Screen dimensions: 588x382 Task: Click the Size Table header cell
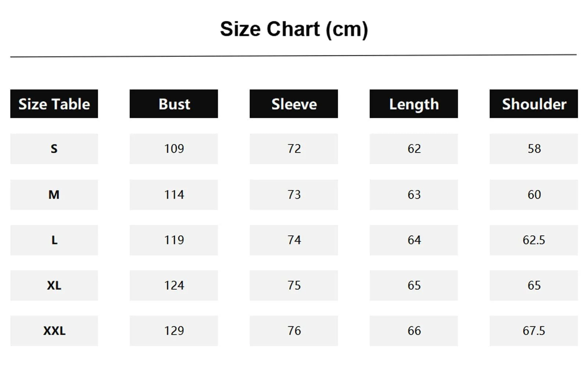pyautogui.click(x=54, y=104)
